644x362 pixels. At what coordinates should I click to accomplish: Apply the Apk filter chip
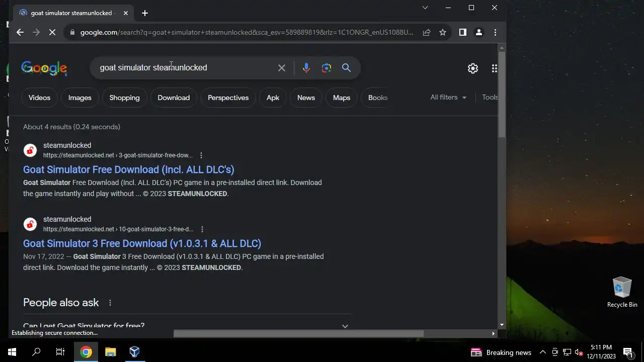pos(273,98)
